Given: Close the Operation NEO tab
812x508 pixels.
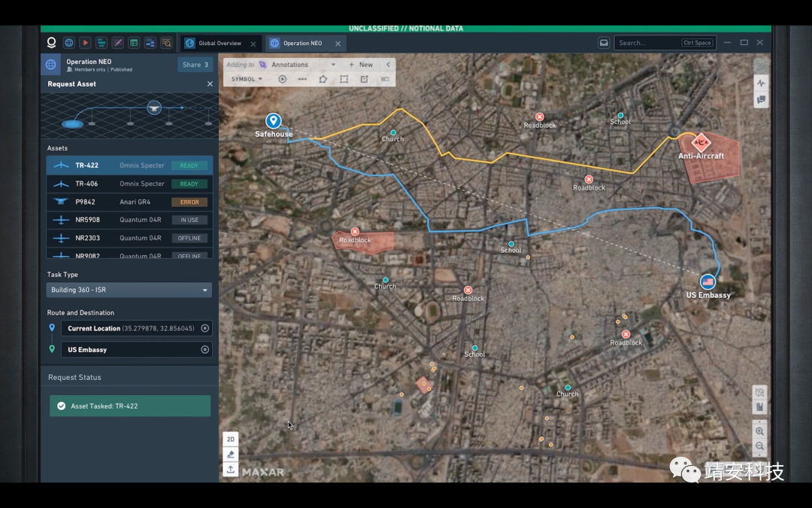Looking at the screenshot, I should point(338,44).
